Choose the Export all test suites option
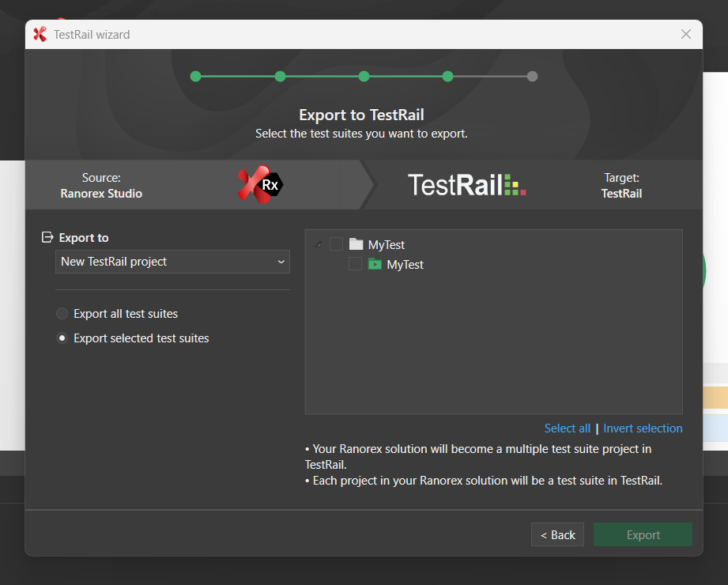This screenshot has width=728, height=585. click(x=62, y=314)
